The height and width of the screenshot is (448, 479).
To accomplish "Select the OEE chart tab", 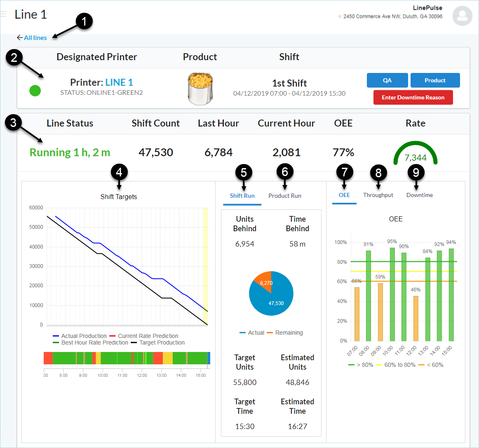I will 344,195.
